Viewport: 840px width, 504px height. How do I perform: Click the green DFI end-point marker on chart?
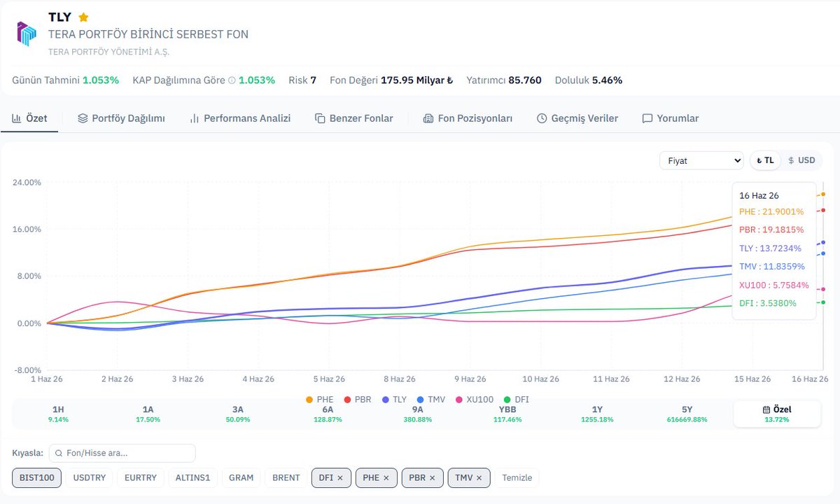click(x=823, y=302)
